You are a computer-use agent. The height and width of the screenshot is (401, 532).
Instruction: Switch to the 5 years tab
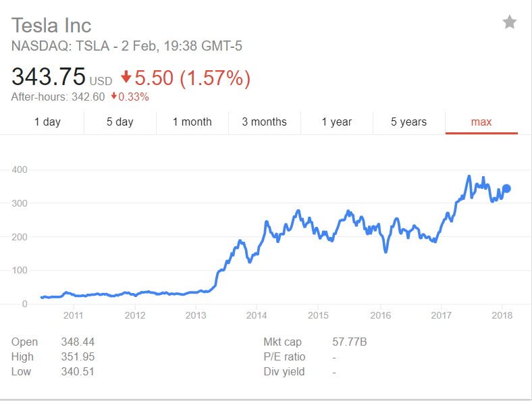(409, 122)
